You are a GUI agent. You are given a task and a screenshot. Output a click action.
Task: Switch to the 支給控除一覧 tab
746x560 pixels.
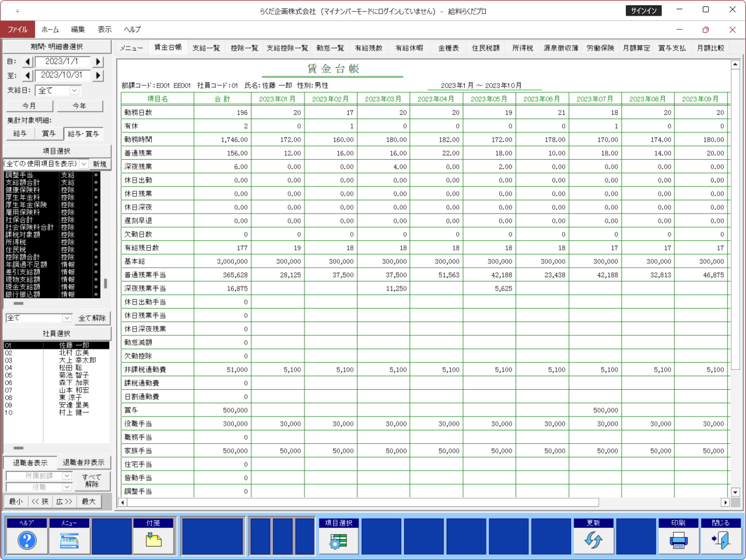point(287,48)
